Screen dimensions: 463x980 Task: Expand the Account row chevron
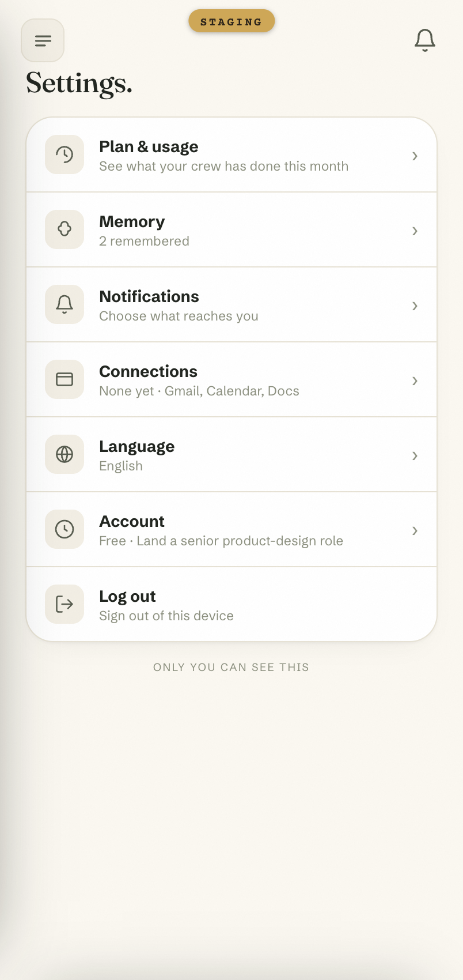click(415, 531)
